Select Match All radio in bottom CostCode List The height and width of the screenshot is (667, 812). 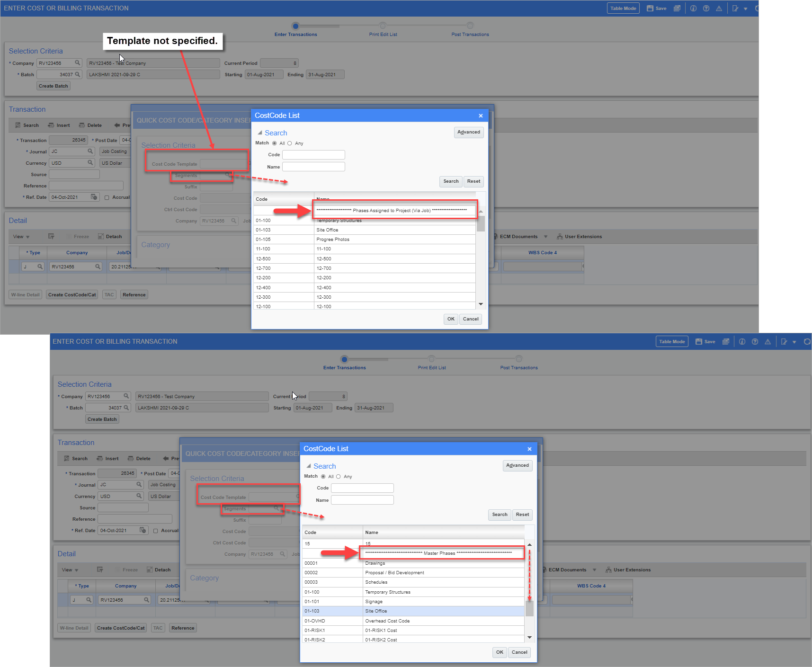(x=323, y=477)
